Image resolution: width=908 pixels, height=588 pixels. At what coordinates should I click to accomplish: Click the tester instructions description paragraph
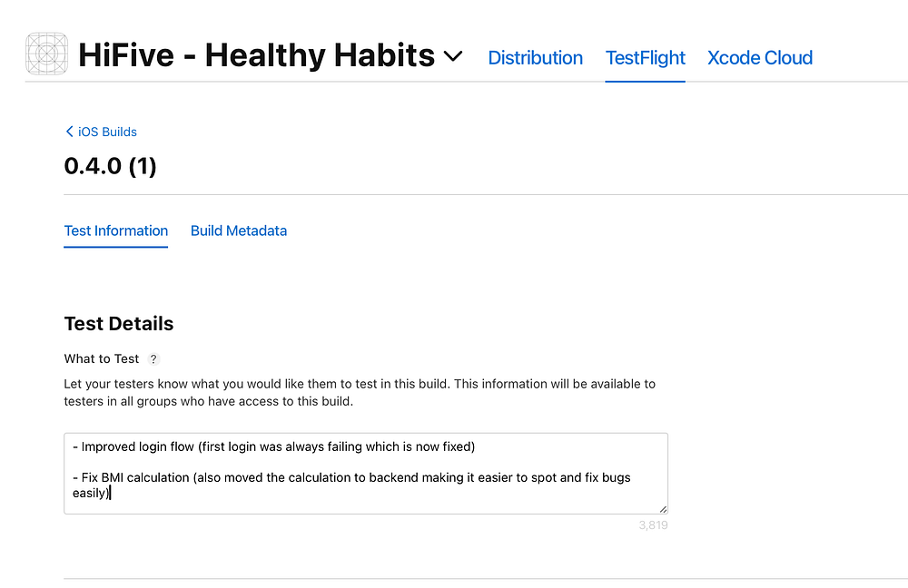(x=359, y=392)
